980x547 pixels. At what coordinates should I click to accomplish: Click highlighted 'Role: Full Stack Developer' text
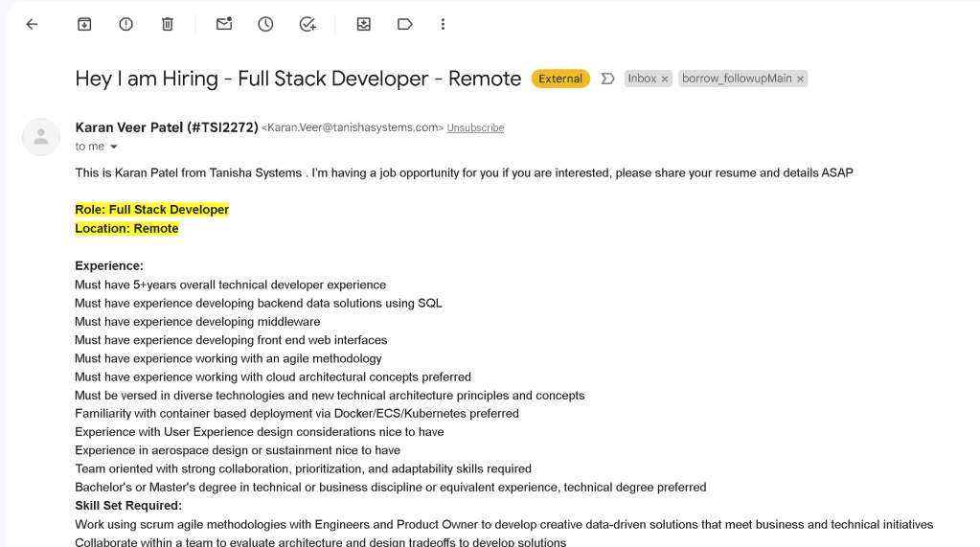(152, 210)
